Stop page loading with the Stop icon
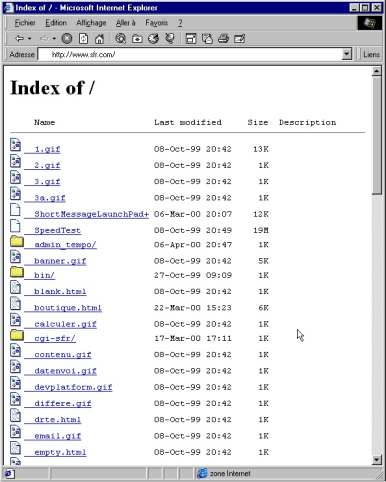The image size is (386, 482). [67, 39]
